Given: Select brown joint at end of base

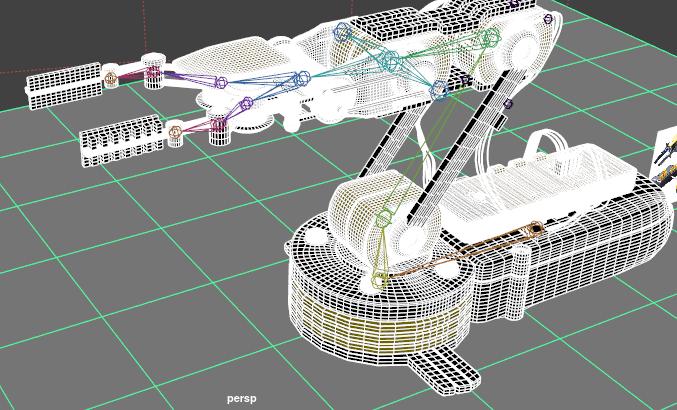Looking at the screenshot, I should pos(535,227).
